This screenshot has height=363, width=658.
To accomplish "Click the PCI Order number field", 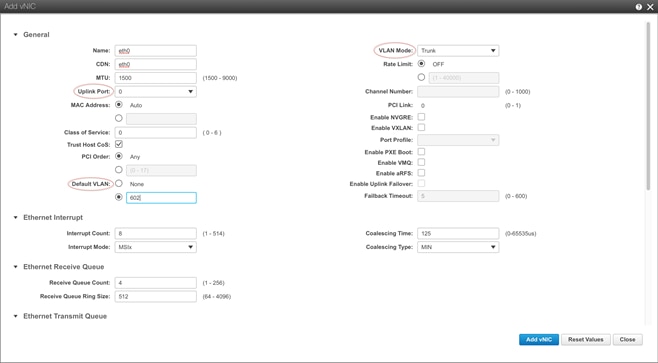I will pos(161,170).
